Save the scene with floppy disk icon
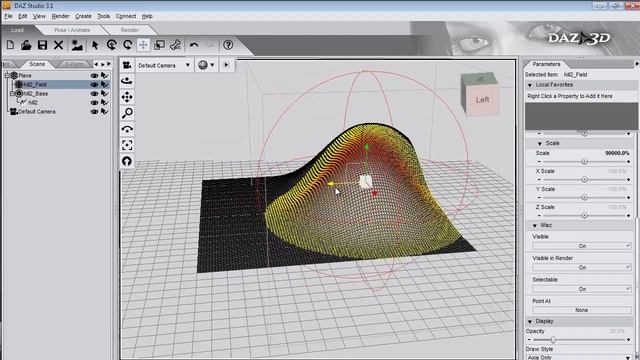Image resolution: width=640 pixels, height=360 pixels. (42, 45)
